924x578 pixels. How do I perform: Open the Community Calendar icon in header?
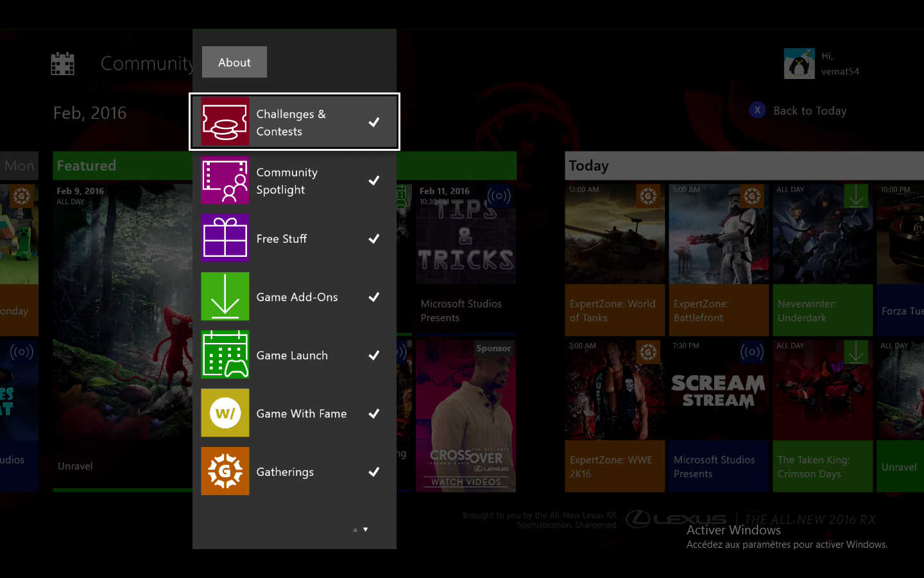point(63,64)
